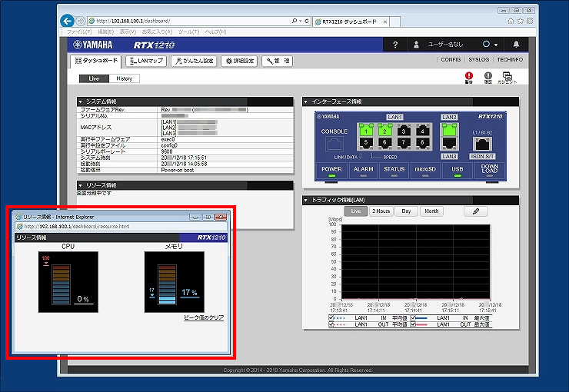Collapse the リソース情報 panel
This screenshot has height=392, width=569.
point(81,185)
